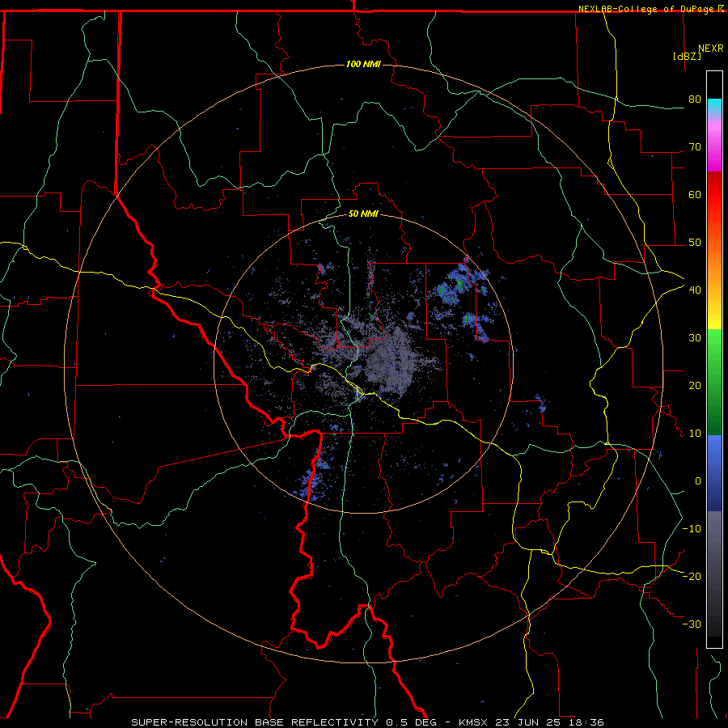Viewport: 728px width, 728px height.
Task: Click the 70 value on the dBZ scale
Action: pos(695,147)
